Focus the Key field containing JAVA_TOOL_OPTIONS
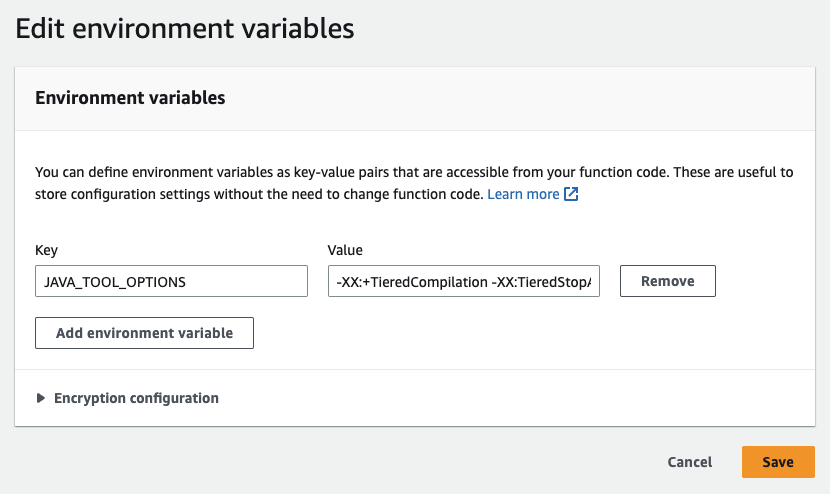 pyautogui.click(x=171, y=281)
